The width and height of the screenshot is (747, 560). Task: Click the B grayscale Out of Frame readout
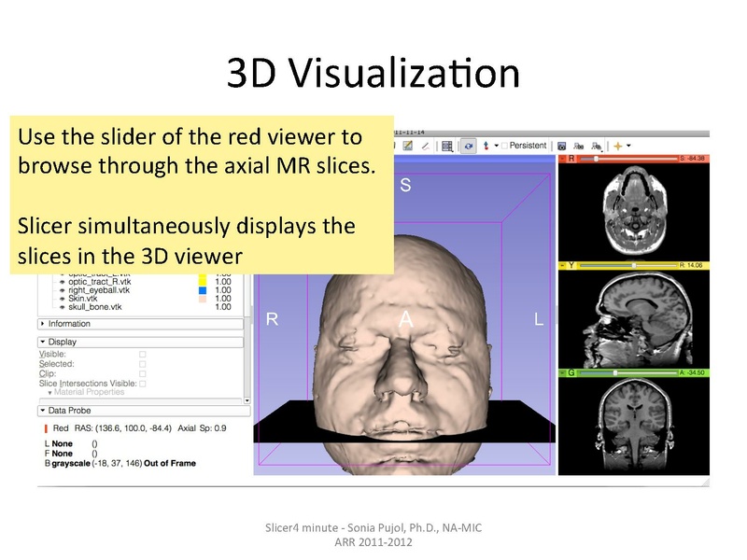(x=120, y=463)
